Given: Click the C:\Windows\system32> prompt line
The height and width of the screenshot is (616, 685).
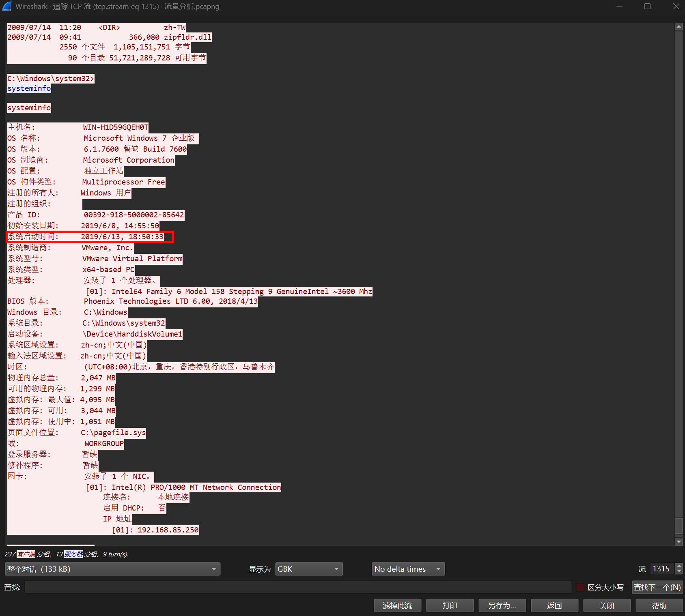Looking at the screenshot, I should (x=51, y=79).
